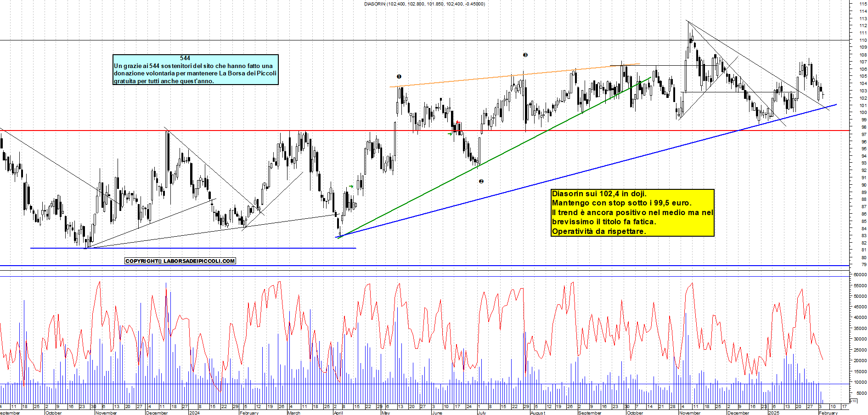
Task: Click the DIASORIN chart title with price values
Action: [x=424, y=4]
